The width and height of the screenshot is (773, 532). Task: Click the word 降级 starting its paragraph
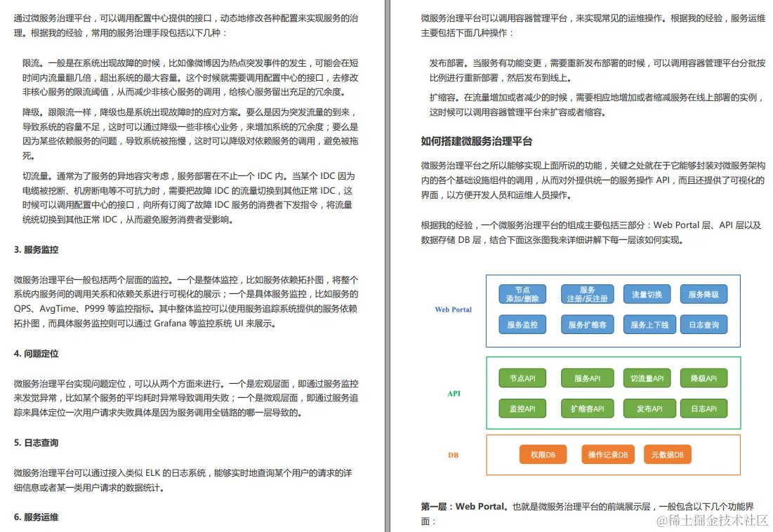point(31,112)
